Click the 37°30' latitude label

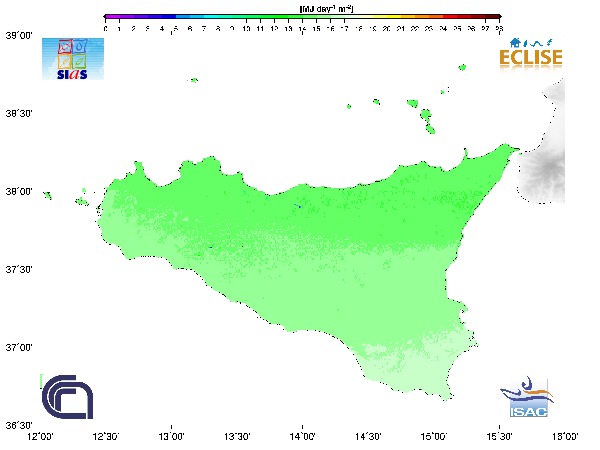[19, 269]
